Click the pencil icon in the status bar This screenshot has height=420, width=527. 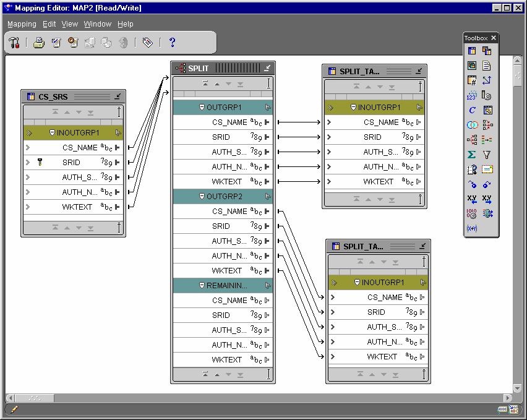[x=14, y=409]
